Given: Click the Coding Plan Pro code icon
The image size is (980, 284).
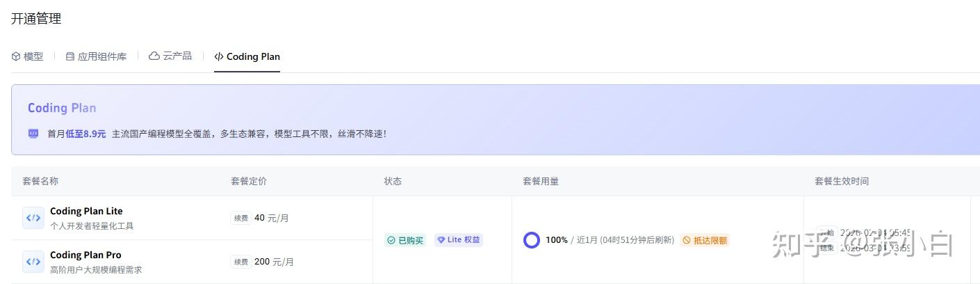Looking at the screenshot, I should coord(33,262).
